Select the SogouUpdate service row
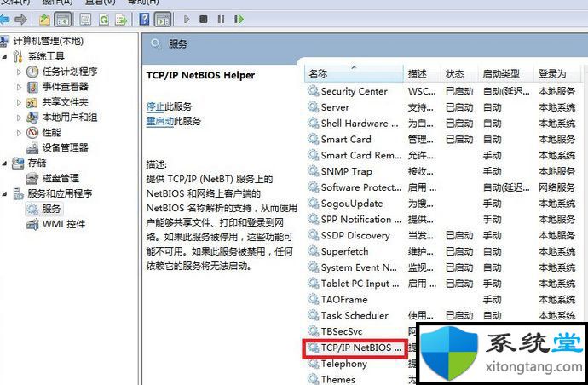Viewport: 588px width, 385px height. [442, 204]
